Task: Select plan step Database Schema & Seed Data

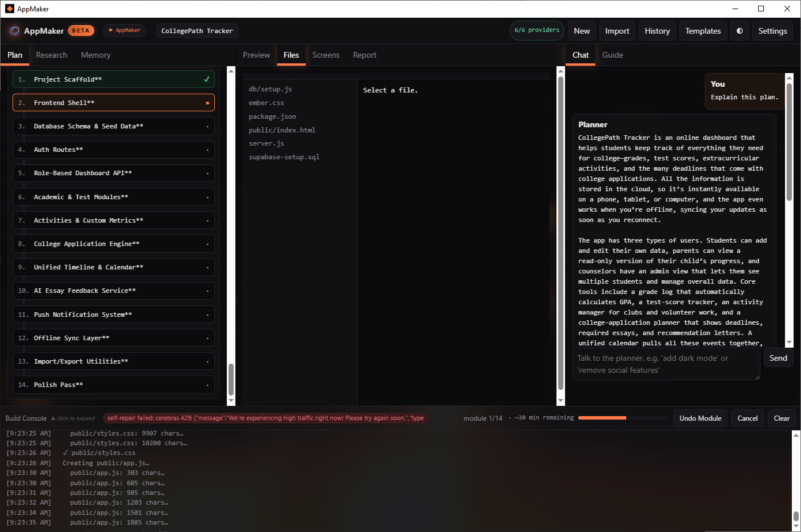Action: (114, 126)
